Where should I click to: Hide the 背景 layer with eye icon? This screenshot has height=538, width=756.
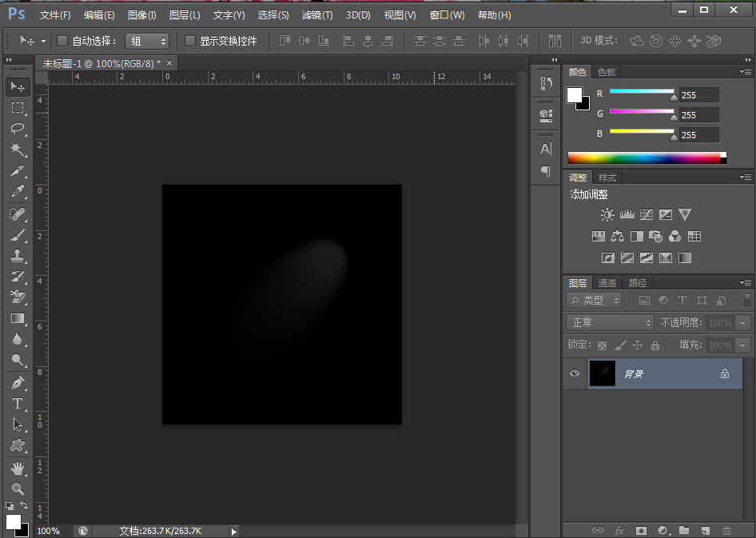coord(573,373)
